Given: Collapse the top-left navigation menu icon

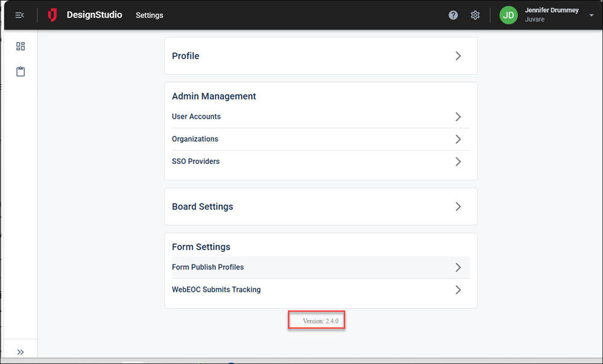Looking at the screenshot, I should 20,15.
